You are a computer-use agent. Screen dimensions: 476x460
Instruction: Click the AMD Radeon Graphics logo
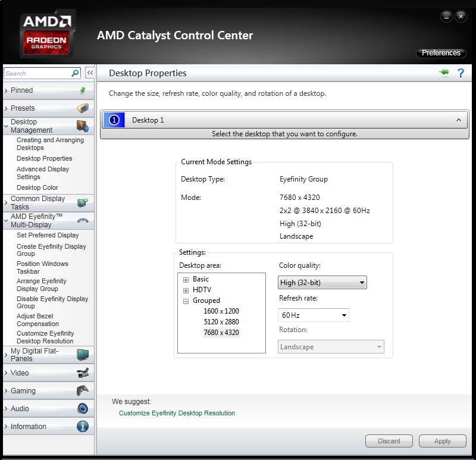[x=47, y=34]
